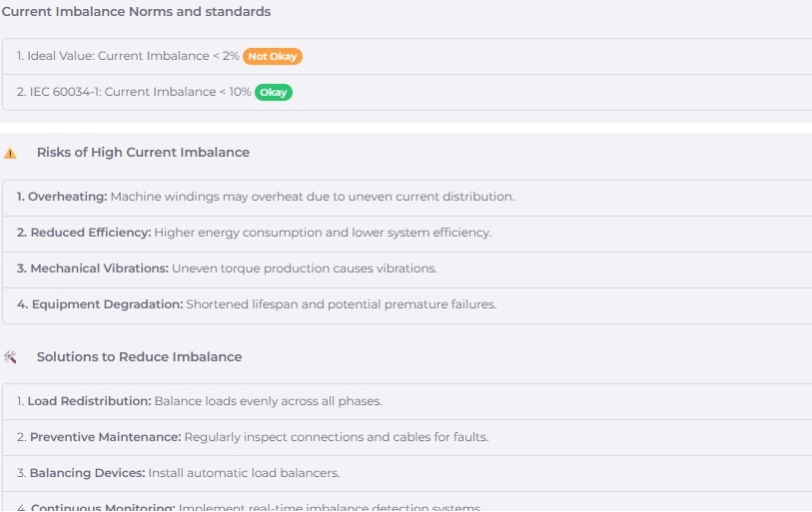Click the orange Not Okay badge
The width and height of the screenshot is (812, 512).
tap(273, 57)
